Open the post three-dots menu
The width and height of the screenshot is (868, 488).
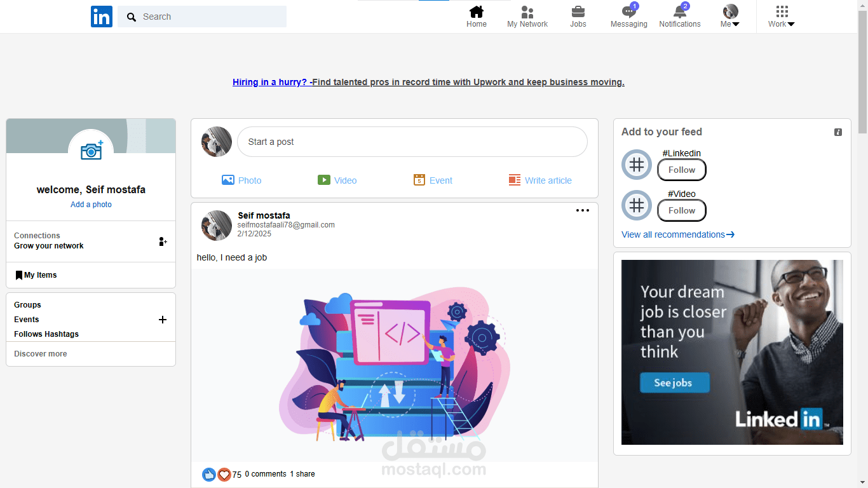coord(583,210)
